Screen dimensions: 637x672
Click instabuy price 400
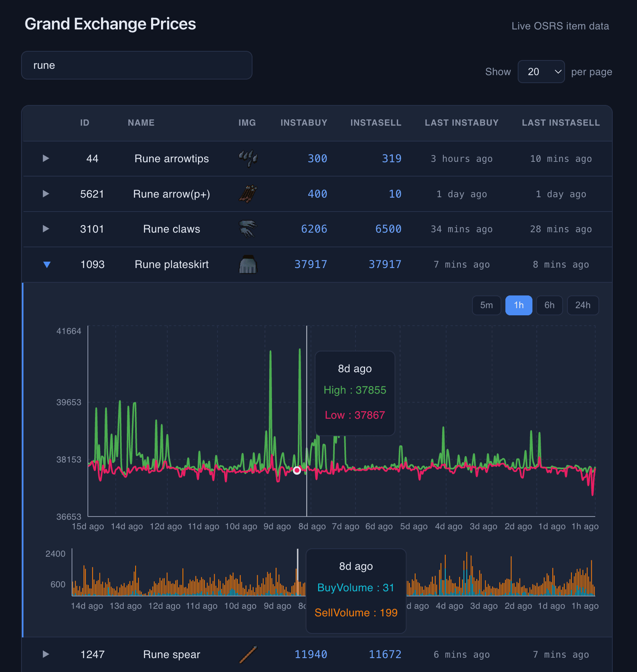pyautogui.click(x=317, y=194)
